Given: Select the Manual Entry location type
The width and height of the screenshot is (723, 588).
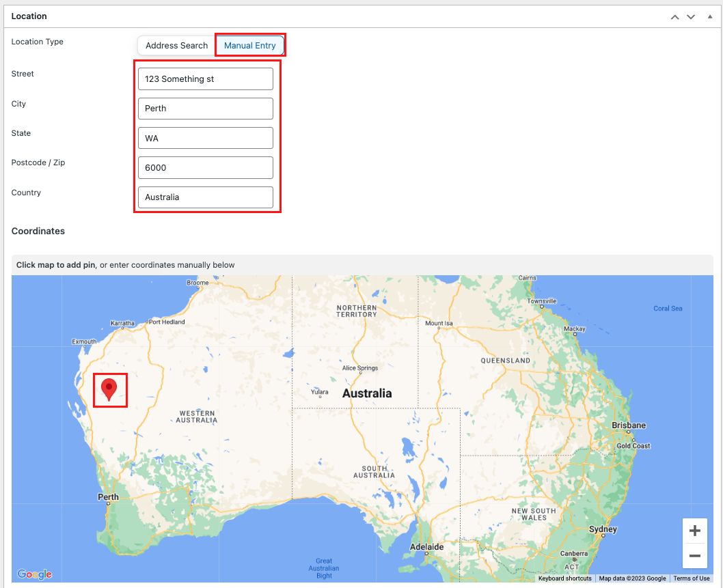Looking at the screenshot, I should point(250,46).
